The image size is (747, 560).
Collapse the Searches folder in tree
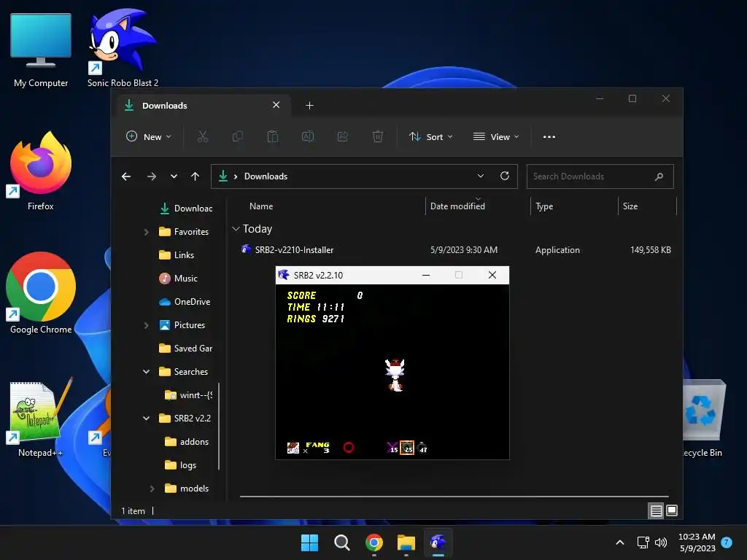pos(146,372)
